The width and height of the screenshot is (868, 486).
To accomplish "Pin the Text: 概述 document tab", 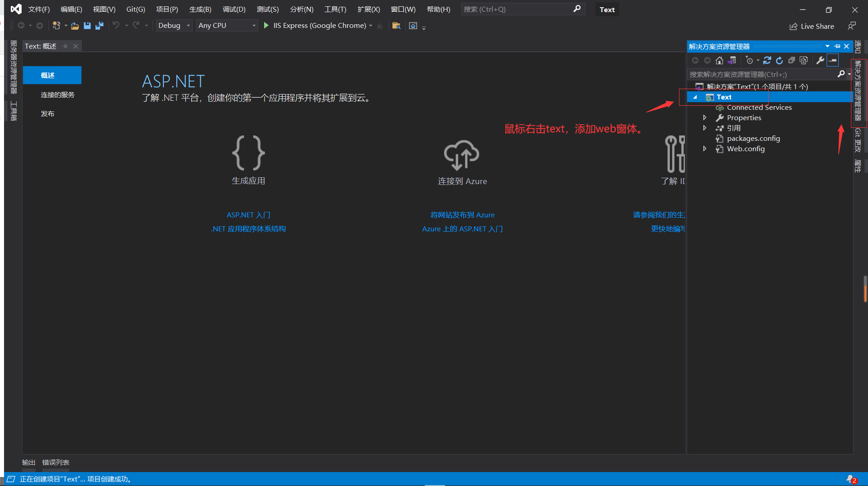I will 65,46.
